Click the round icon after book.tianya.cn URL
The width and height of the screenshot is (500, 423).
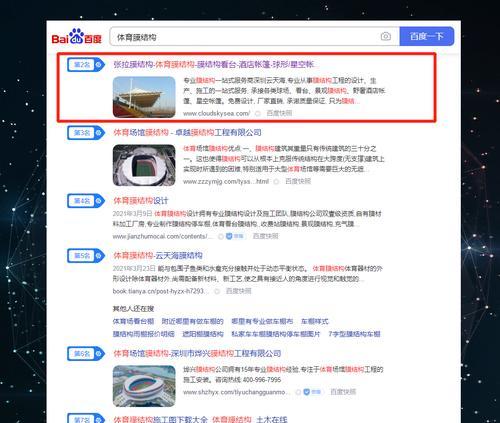click(217, 292)
